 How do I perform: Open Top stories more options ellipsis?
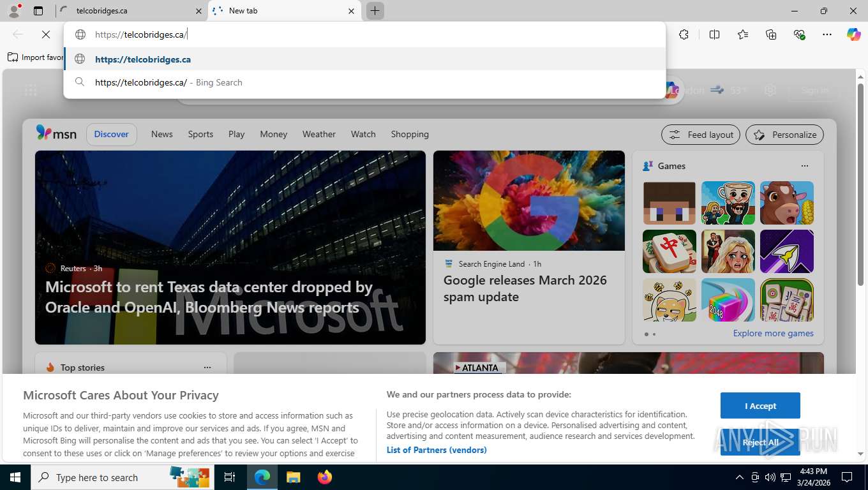tap(207, 367)
